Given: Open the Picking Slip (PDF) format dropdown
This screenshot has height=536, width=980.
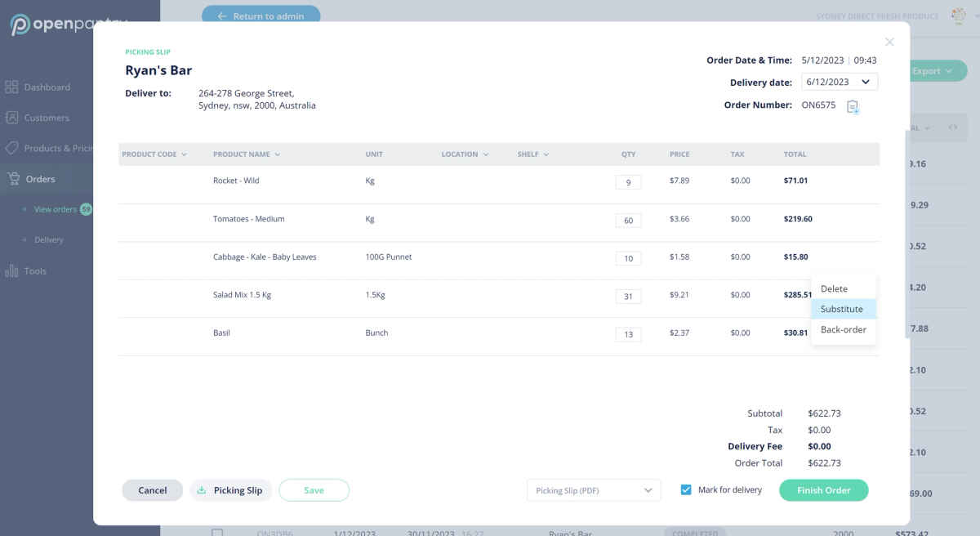Looking at the screenshot, I should coord(594,490).
